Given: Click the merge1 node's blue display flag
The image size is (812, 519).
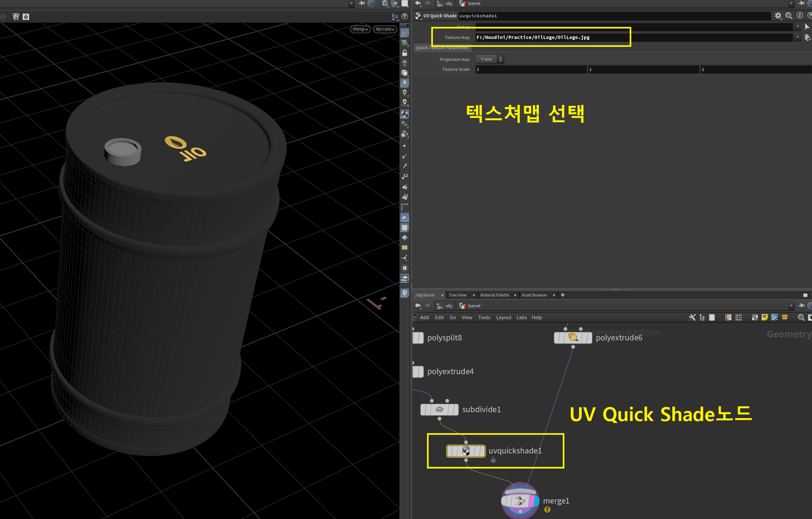Looking at the screenshot, I should coord(536,500).
